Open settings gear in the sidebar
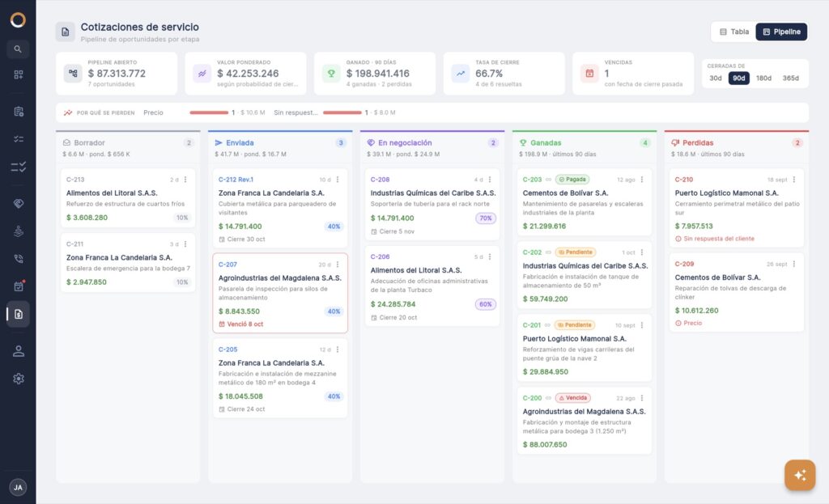Image resolution: width=829 pixels, height=504 pixels. point(18,379)
